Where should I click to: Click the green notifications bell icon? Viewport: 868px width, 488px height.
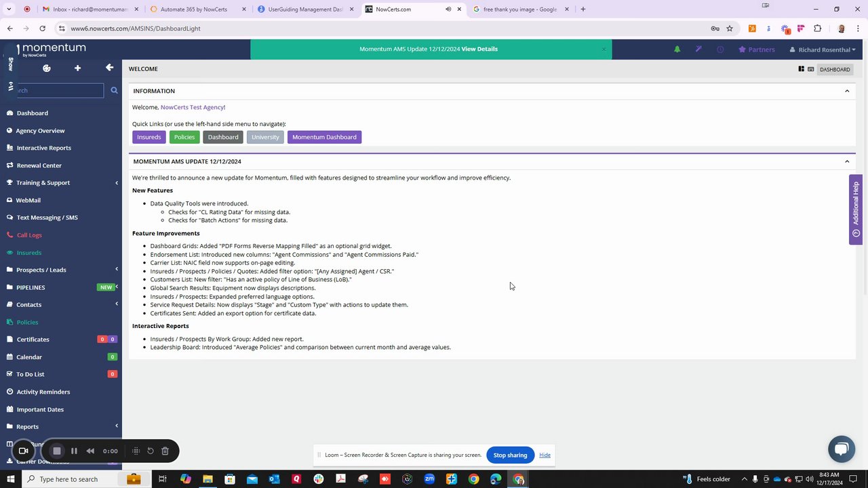[677, 49]
